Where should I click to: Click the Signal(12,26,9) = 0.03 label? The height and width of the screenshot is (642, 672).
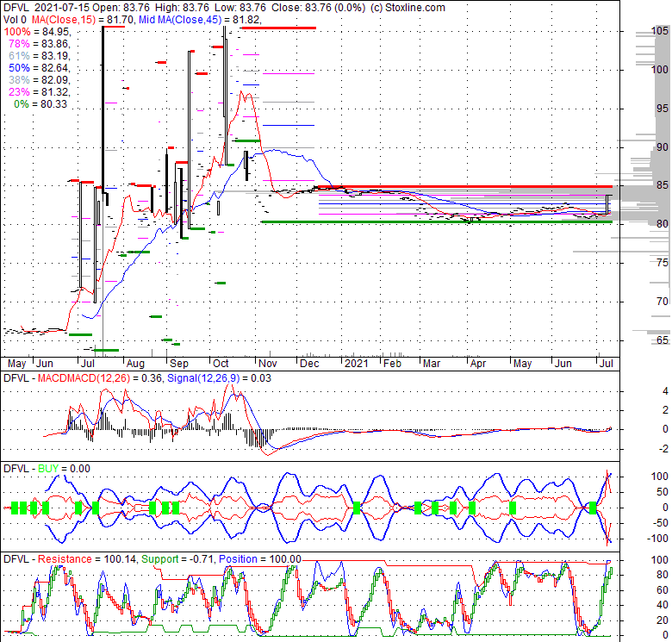[x=219, y=378]
